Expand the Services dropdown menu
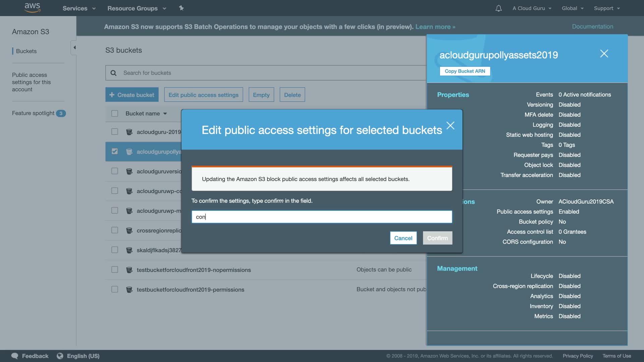The height and width of the screenshot is (362, 644). [x=79, y=8]
